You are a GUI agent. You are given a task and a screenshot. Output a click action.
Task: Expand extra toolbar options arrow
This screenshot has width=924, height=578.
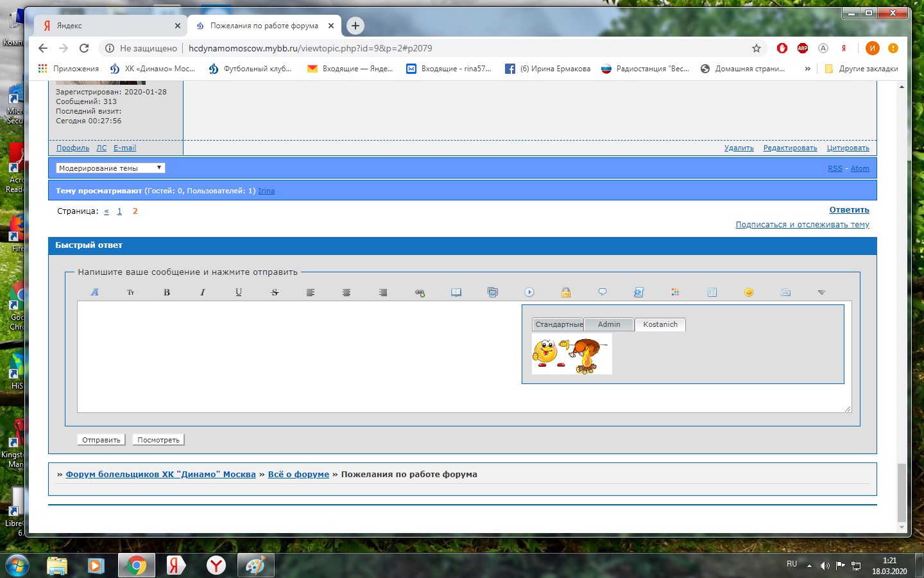[821, 292]
